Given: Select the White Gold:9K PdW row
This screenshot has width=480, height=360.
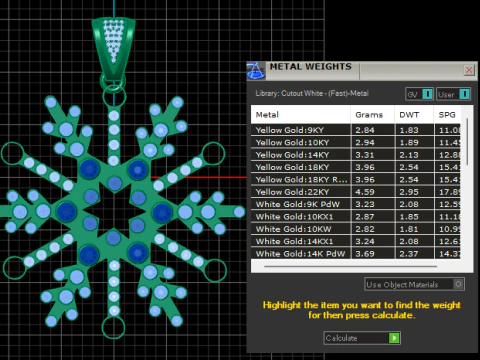Looking at the screenshot, I should tap(356, 204).
